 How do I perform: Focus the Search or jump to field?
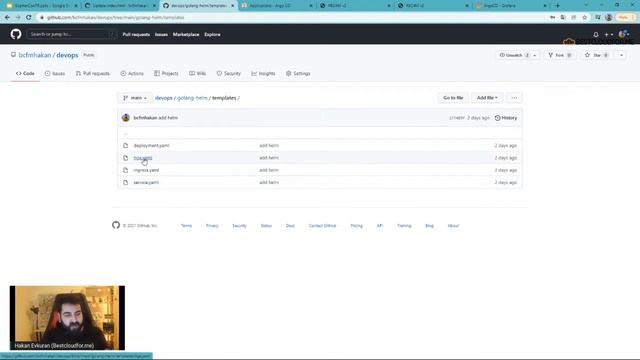(x=71, y=34)
